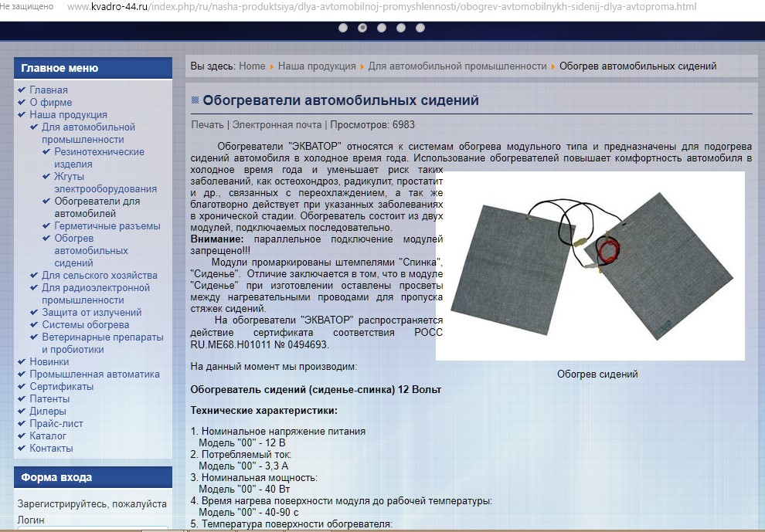Click the Обогреватели автомобильных сидений heading
Screen dimensions: 765x532
point(341,100)
